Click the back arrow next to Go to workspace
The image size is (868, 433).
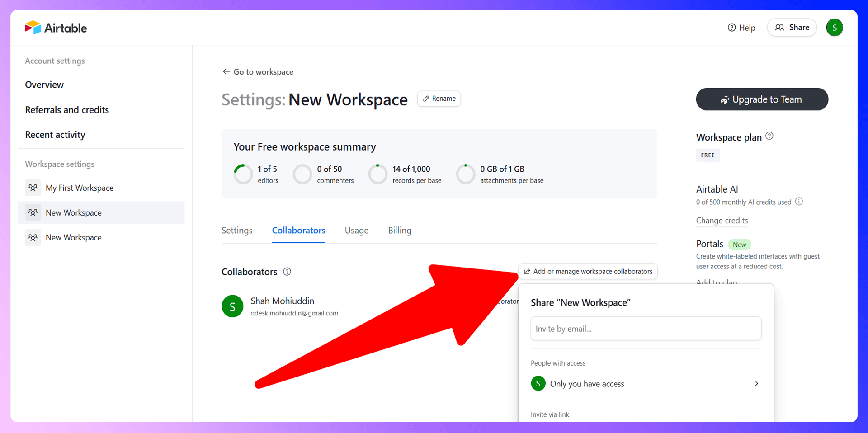(226, 71)
